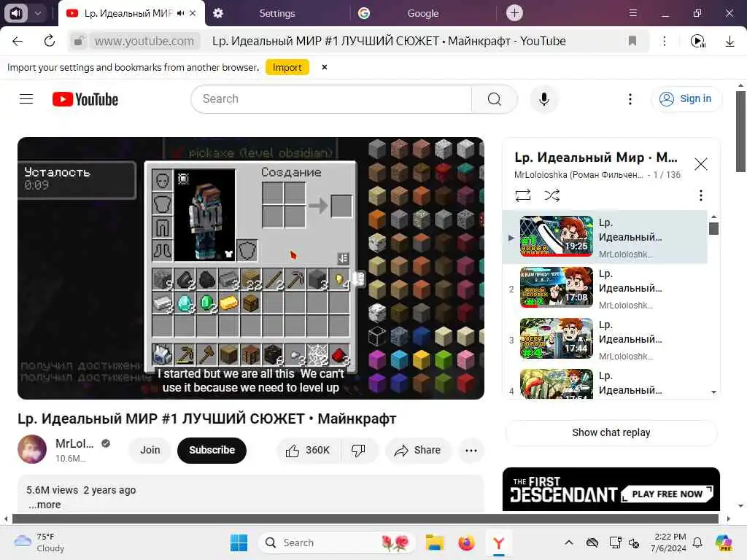This screenshot has width=747, height=560.
Task: Switch to the Settings tab
Action: (x=276, y=13)
